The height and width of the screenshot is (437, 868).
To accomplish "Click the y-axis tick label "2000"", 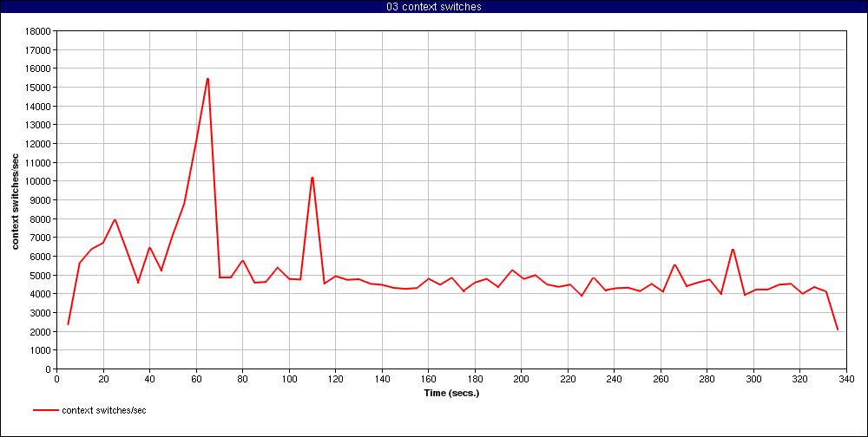I will tap(41, 331).
